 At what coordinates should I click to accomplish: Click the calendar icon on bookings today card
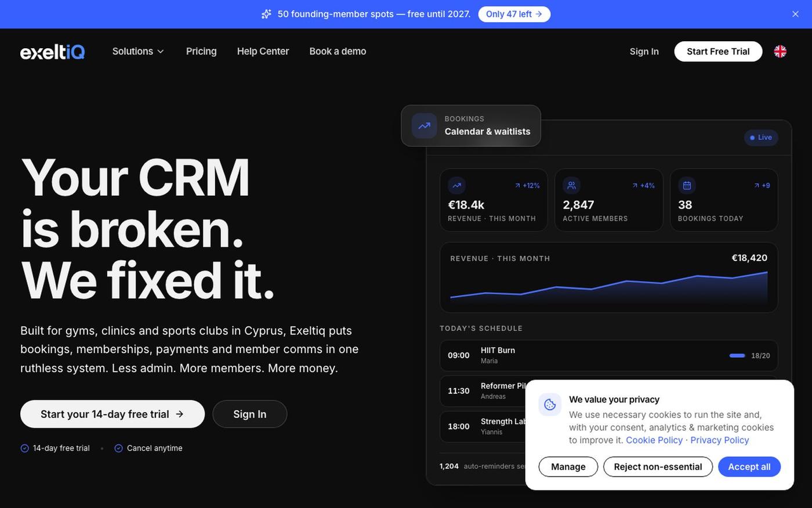pos(687,185)
